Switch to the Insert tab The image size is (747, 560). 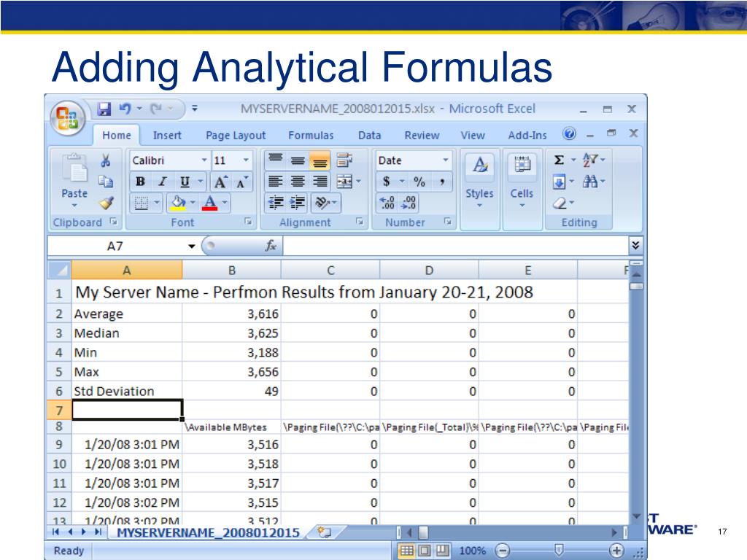[x=167, y=135]
